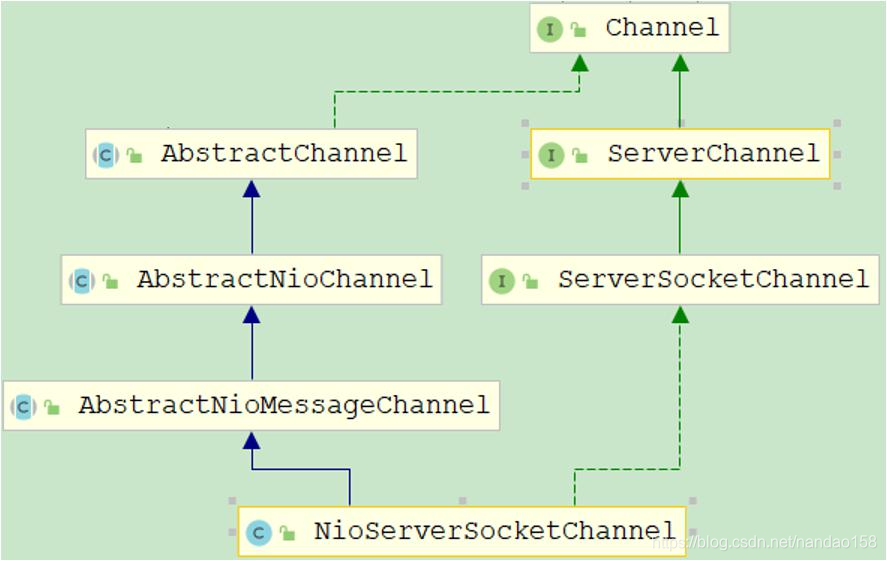Select the NioServerSocketChannel class node
Viewport: 887px width, 561px height.
[462, 532]
